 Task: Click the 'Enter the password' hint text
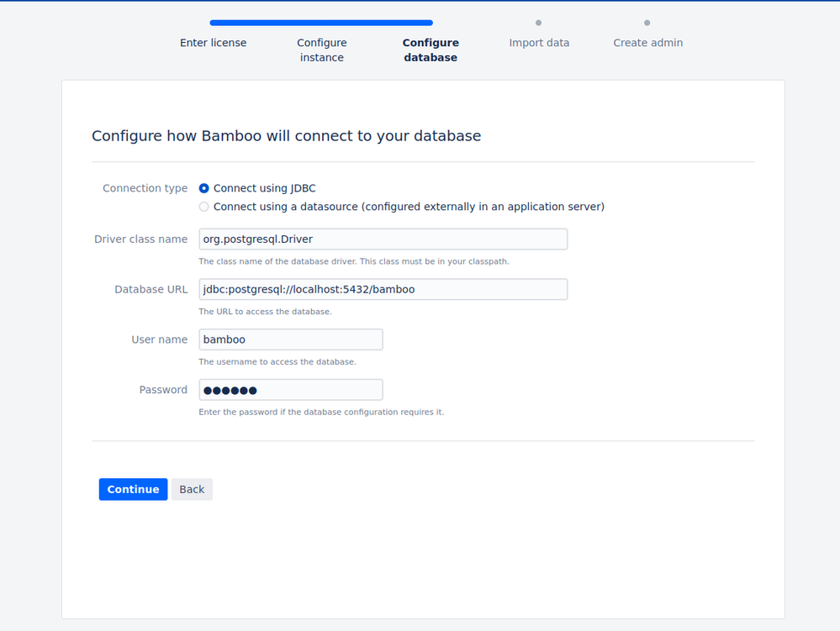tap(321, 413)
